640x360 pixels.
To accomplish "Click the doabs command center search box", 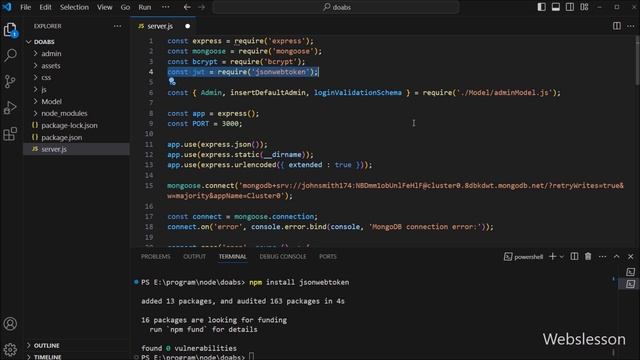I will pos(336,7).
